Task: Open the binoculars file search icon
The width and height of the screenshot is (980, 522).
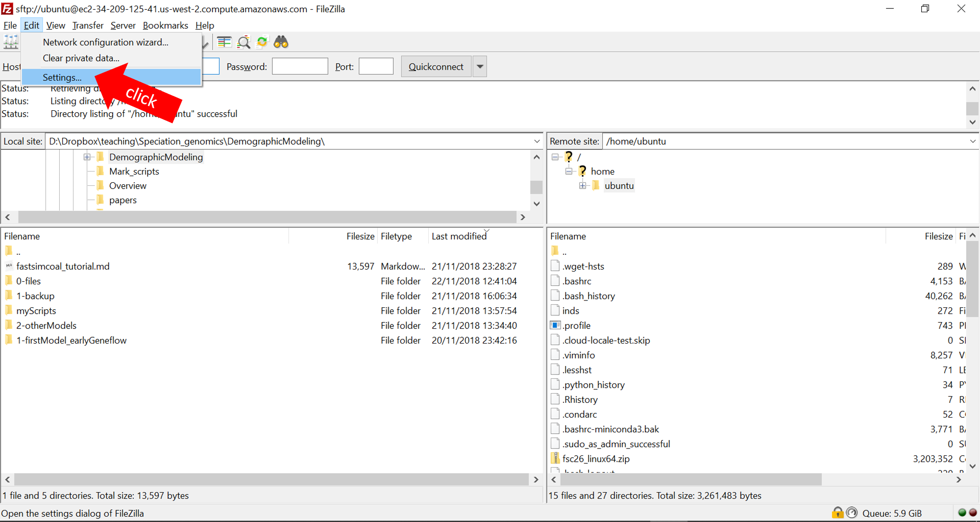Action: click(x=281, y=42)
